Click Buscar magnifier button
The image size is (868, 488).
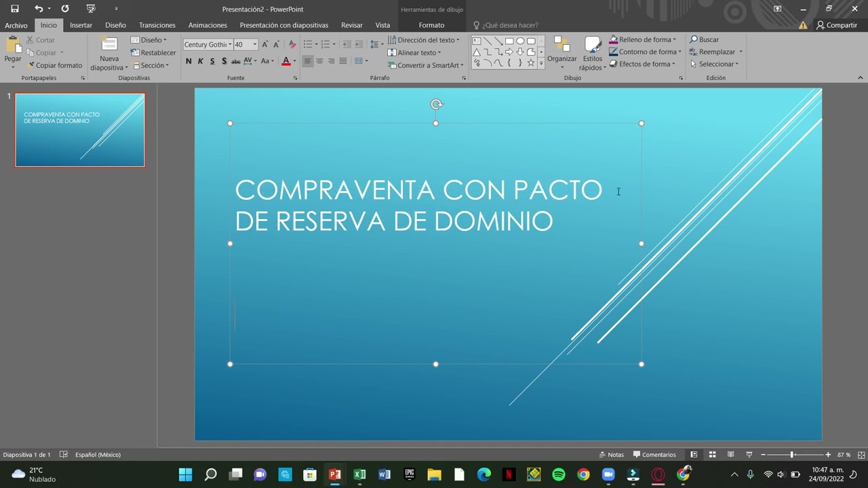(704, 40)
